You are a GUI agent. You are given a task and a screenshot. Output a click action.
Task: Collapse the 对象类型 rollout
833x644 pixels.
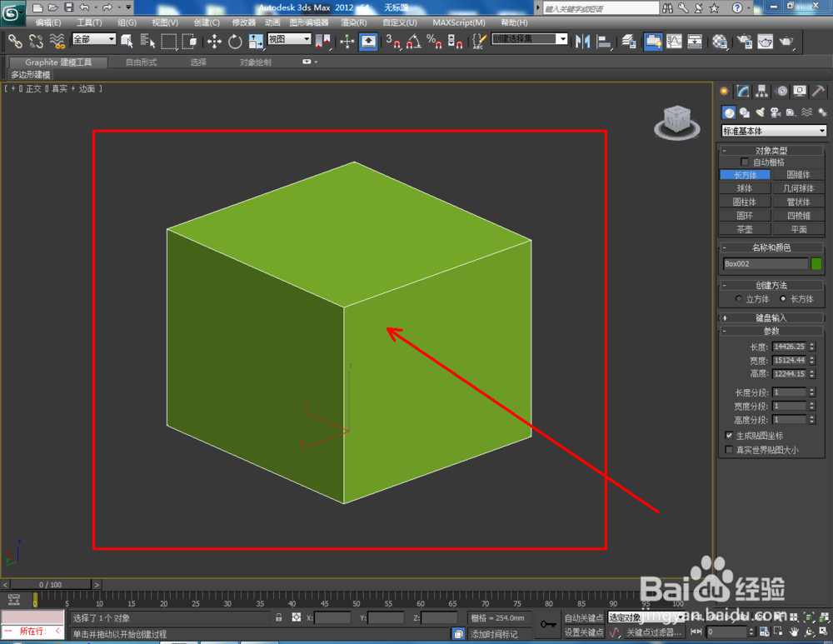tap(771, 150)
